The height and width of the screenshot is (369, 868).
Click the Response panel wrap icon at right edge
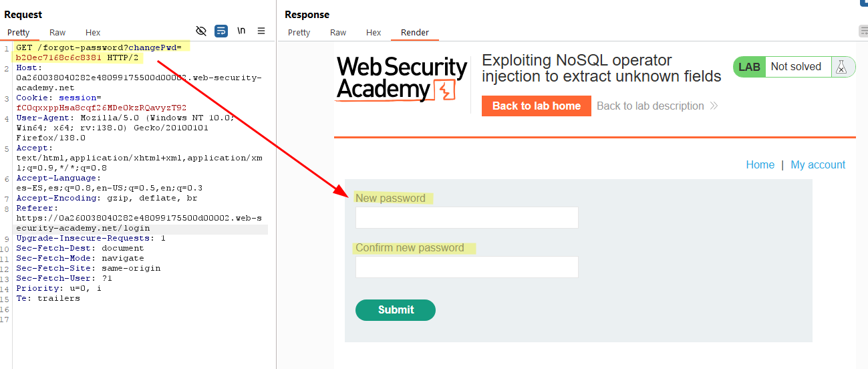(863, 31)
